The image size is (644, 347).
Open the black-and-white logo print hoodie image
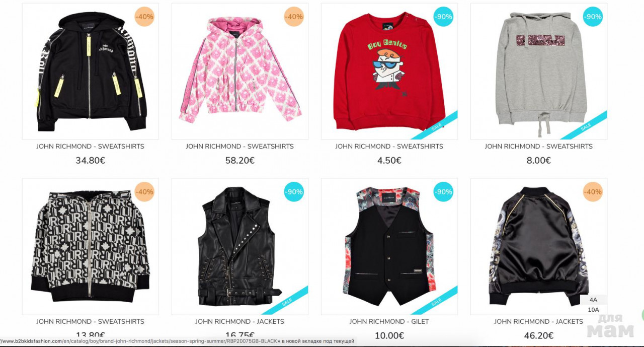(91, 247)
